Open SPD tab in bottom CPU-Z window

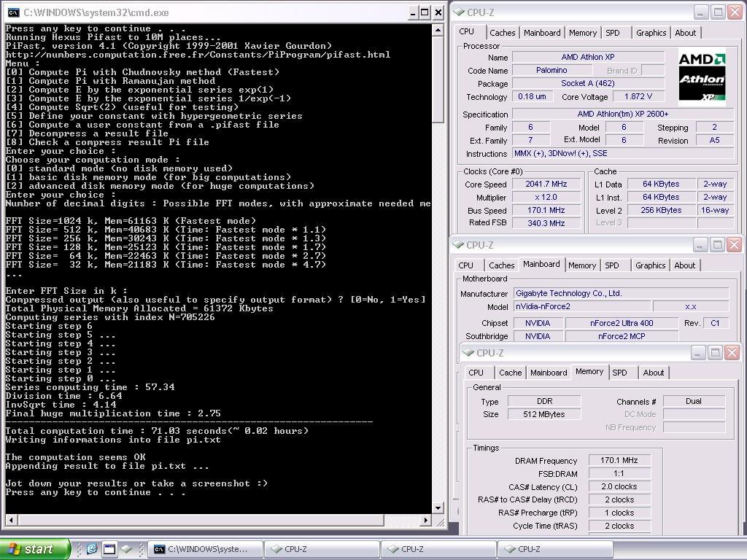tap(620, 373)
